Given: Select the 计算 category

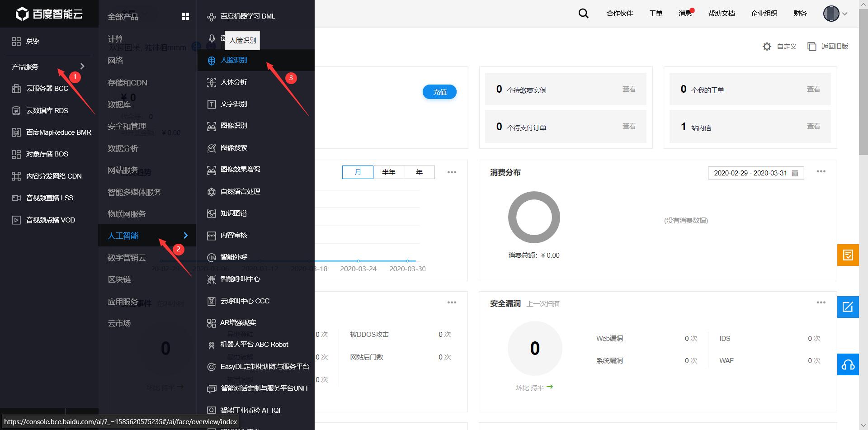Looking at the screenshot, I should [115, 39].
